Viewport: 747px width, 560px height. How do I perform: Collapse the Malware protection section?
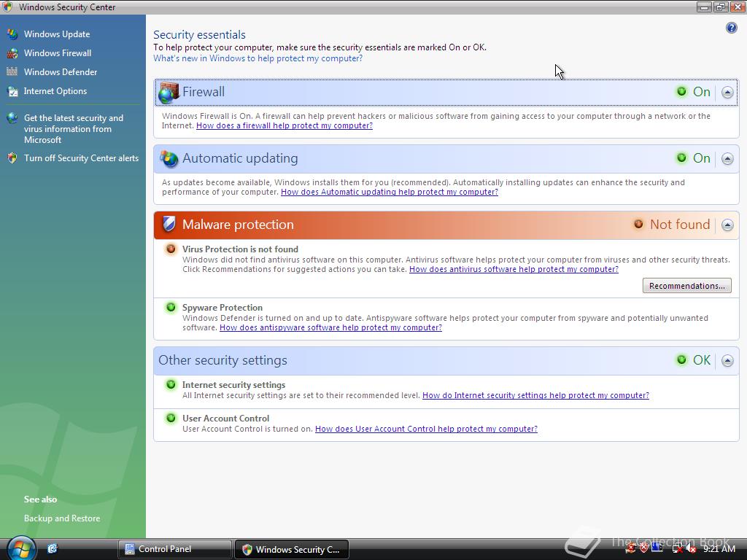(x=727, y=225)
